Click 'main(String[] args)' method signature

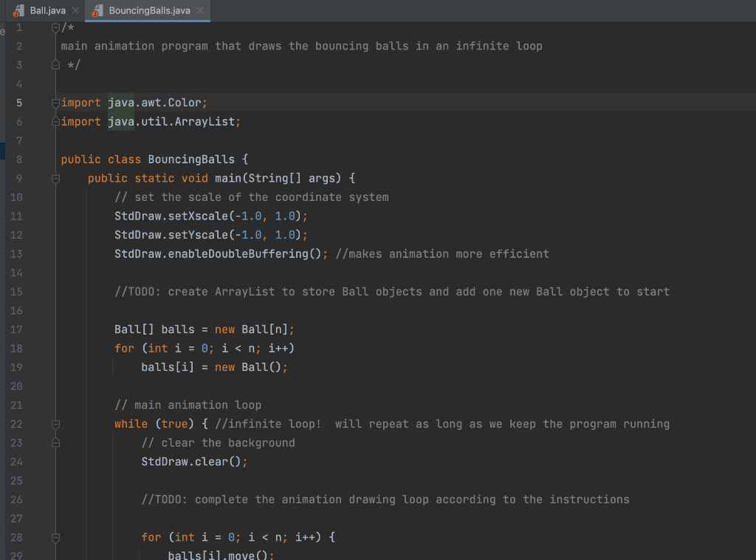[278, 179]
